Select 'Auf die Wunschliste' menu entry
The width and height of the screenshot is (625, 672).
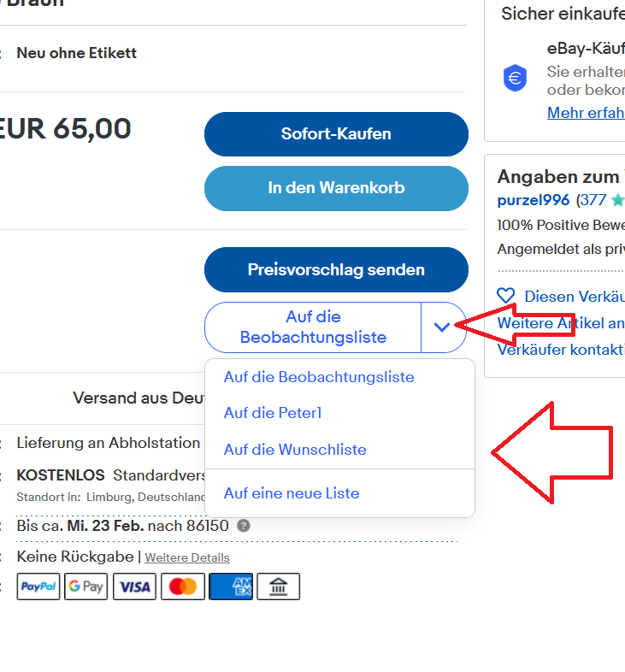coord(295,450)
